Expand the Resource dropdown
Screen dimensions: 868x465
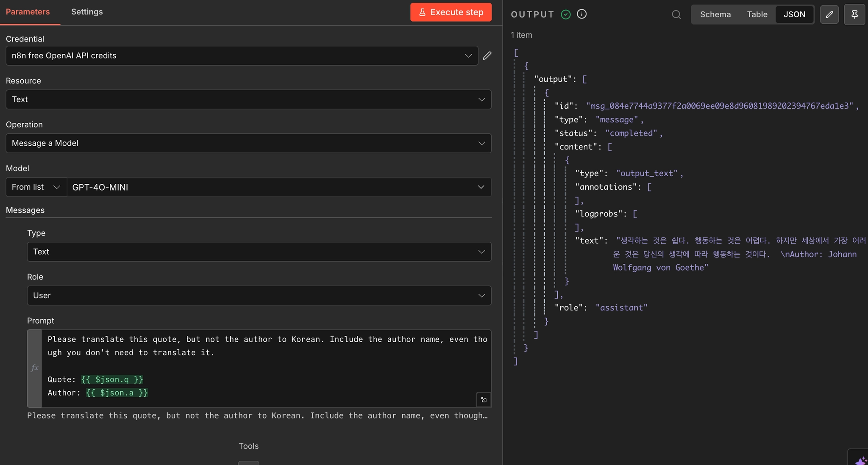point(248,99)
